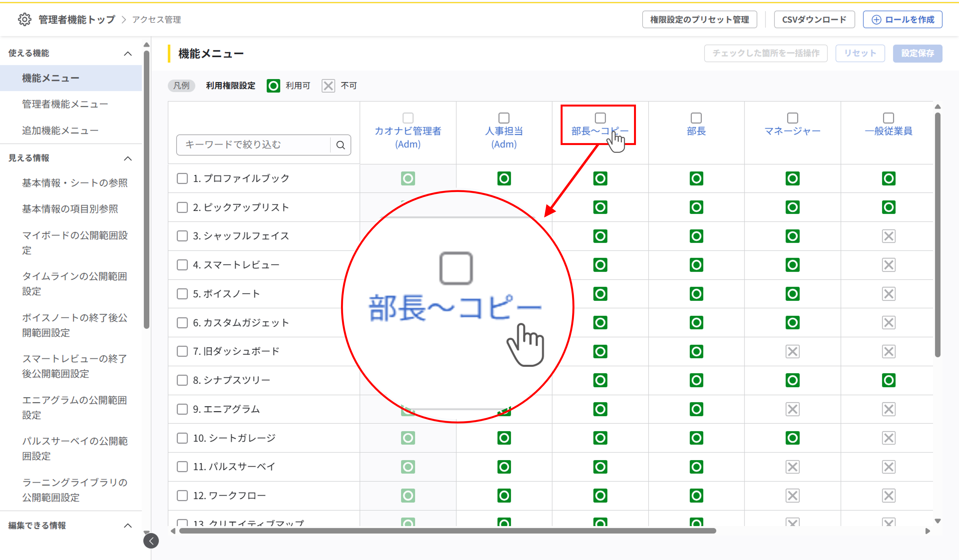959x560 pixels.
Task: Collapse the sidebar with the round arrow button
Action: 151,541
